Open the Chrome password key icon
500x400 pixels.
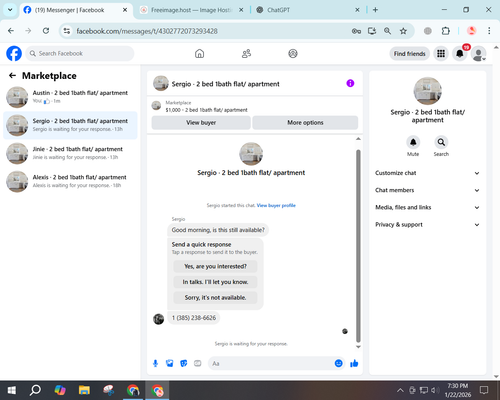[356, 31]
